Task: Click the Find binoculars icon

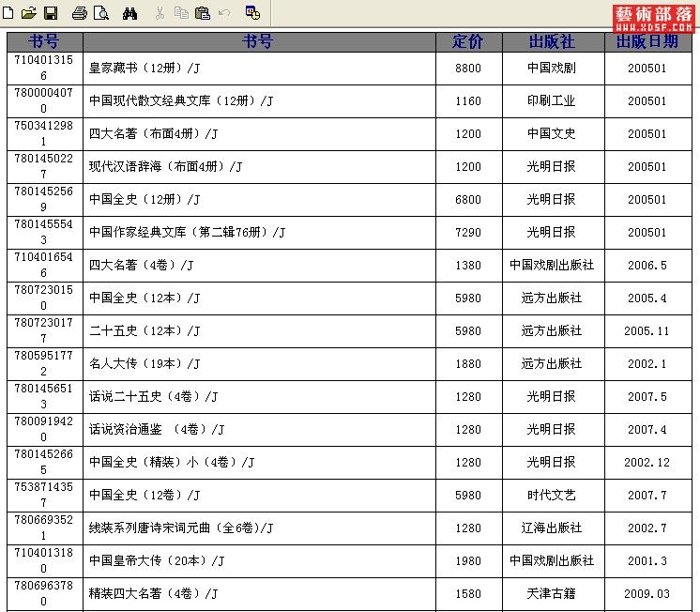Action: pyautogui.click(x=129, y=12)
